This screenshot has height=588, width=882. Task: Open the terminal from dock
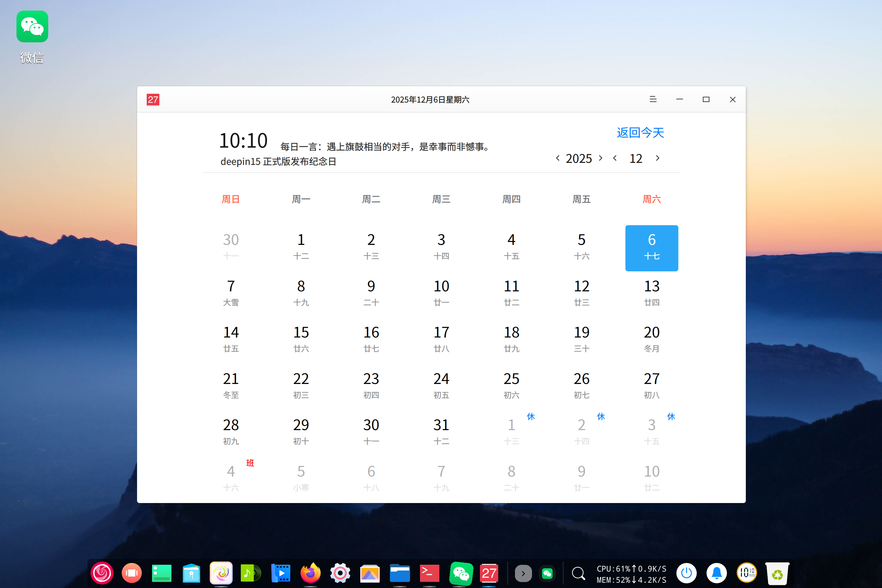pos(429,573)
